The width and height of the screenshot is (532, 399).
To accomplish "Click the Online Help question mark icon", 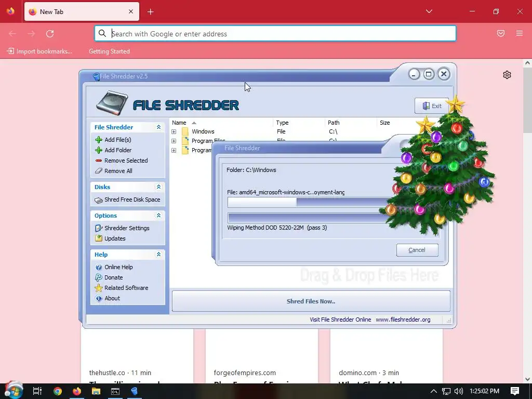I will [x=99, y=267].
